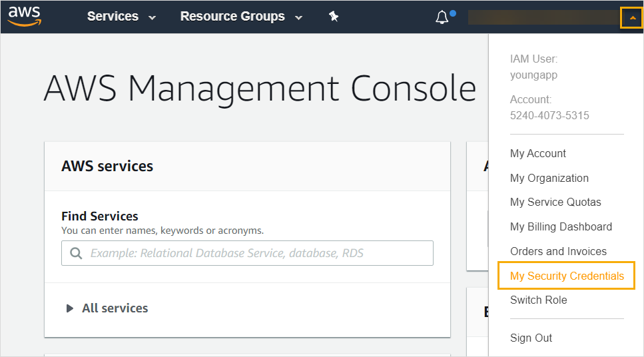Open My Billing Dashboard
Viewport: 644px width, 357px height.
click(561, 226)
